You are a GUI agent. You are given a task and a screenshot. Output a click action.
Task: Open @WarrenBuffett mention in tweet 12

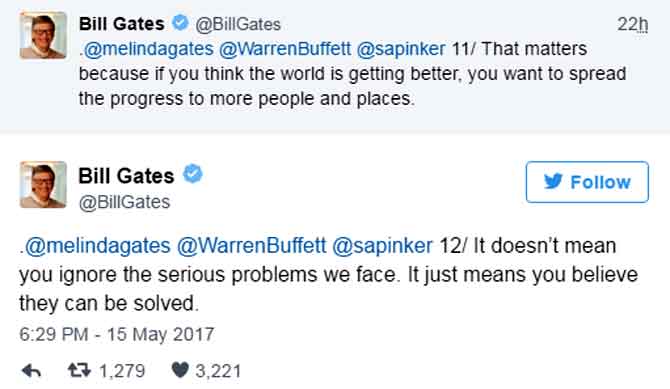click(x=251, y=246)
